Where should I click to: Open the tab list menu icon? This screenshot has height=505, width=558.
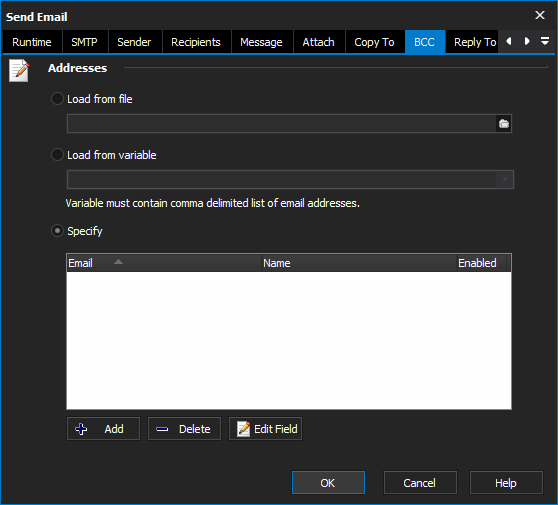(544, 41)
